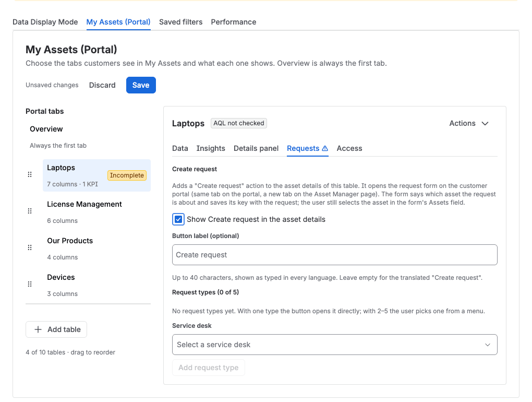Expand the Select a service desk dropdown
The image size is (532, 402).
(x=334, y=345)
